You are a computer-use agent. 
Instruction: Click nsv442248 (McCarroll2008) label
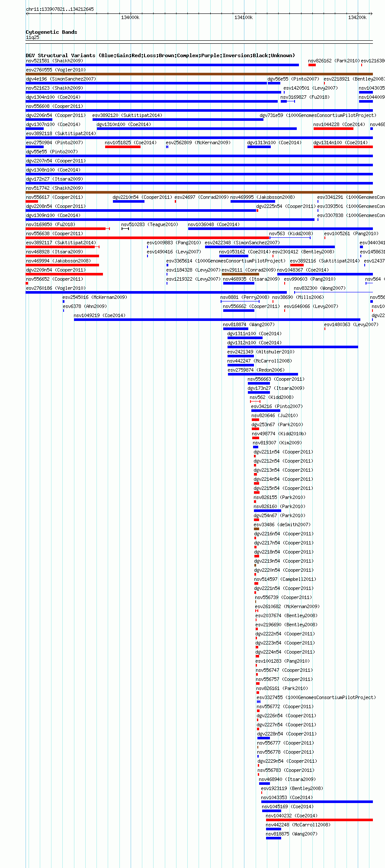(298, 825)
